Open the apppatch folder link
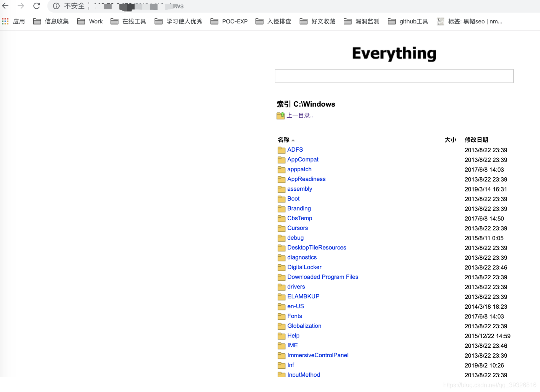The image size is (540, 392). click(299, 169)
